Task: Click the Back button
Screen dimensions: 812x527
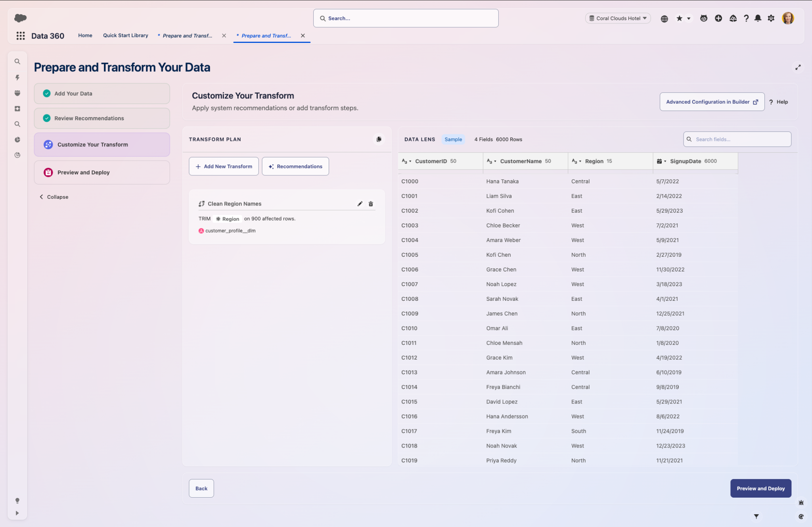Action: tap(201, 489)
